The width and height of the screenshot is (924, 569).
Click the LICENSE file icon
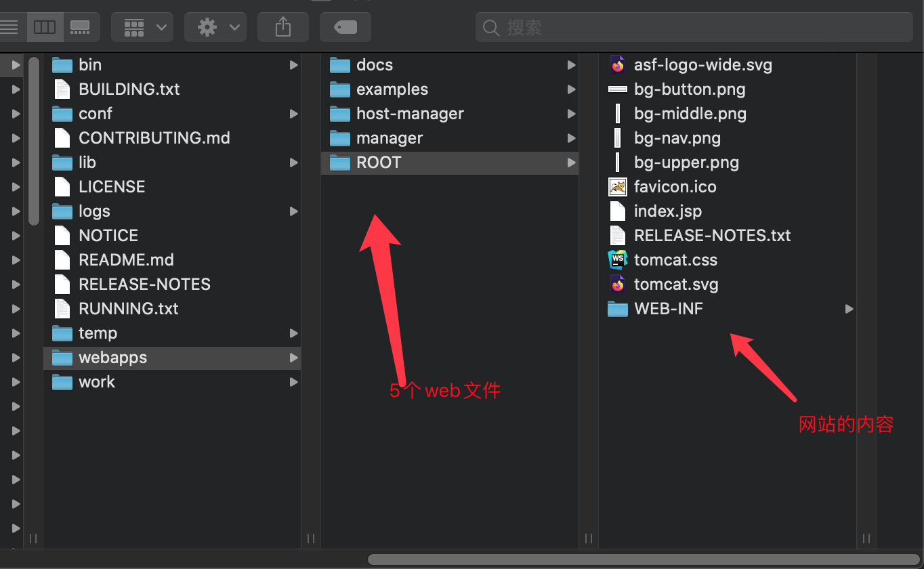62,187
